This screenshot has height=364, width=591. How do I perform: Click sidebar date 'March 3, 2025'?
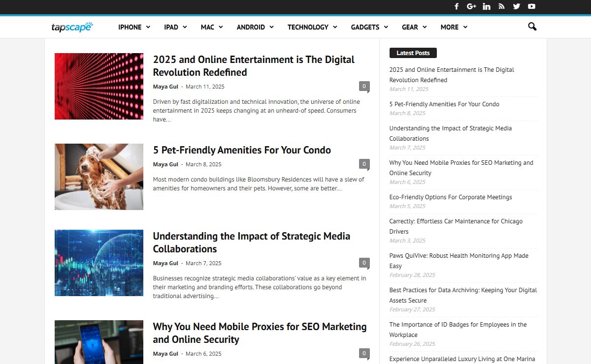pyautogui.click(x=407, y=241)
